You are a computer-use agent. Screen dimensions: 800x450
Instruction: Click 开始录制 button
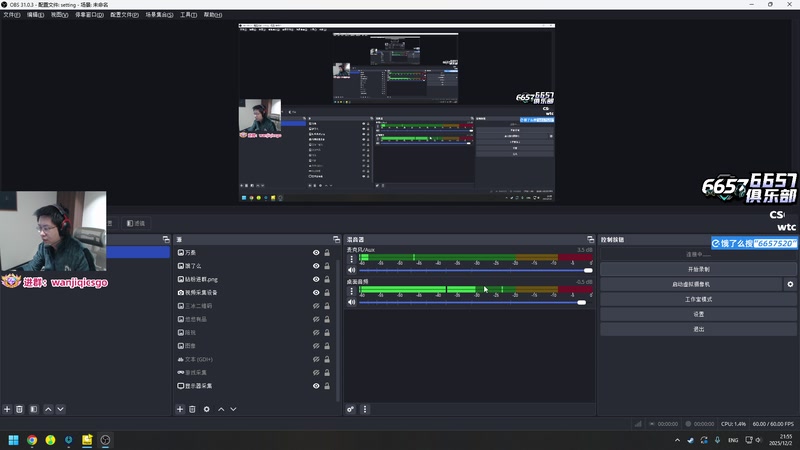tap(698, 269)
